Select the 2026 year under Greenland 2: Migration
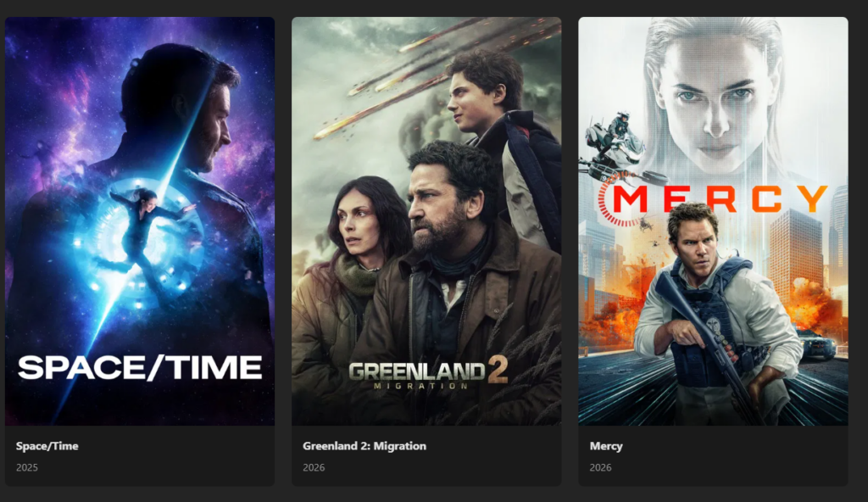868x502 pixels. (314, 467)
